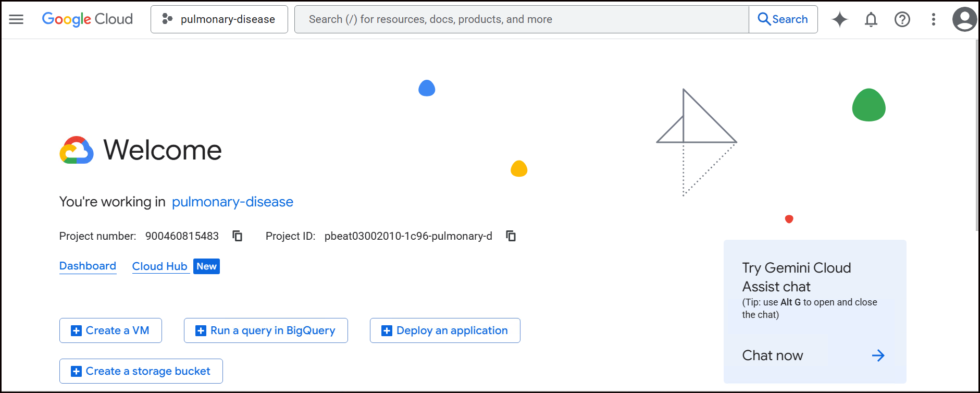Click Chat now in Gemini card
The width and height of the screenshot is (980, 393).
pos(773,355)
